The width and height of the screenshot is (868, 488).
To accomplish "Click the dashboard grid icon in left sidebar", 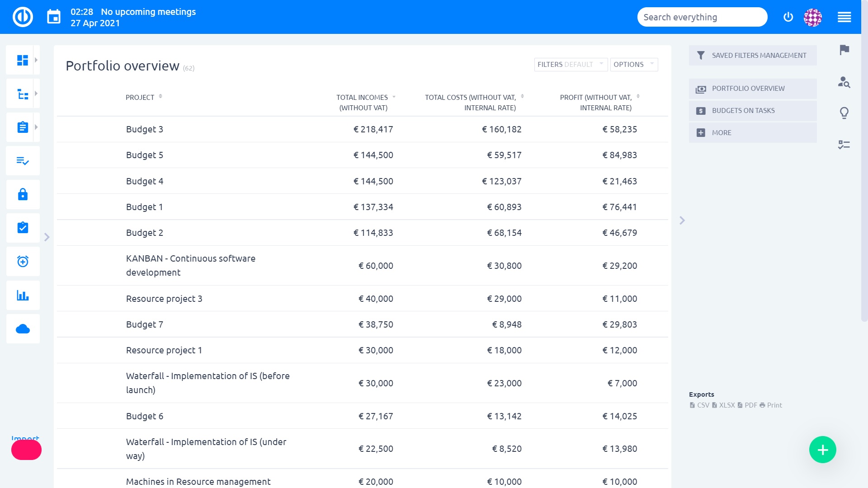I will (x=23, y=60).
